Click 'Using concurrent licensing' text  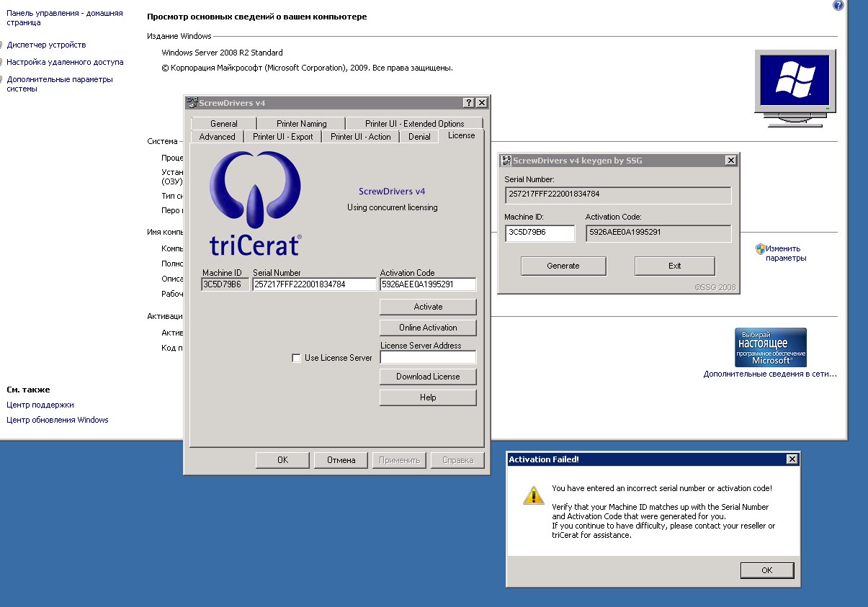(x=392, y=207)
